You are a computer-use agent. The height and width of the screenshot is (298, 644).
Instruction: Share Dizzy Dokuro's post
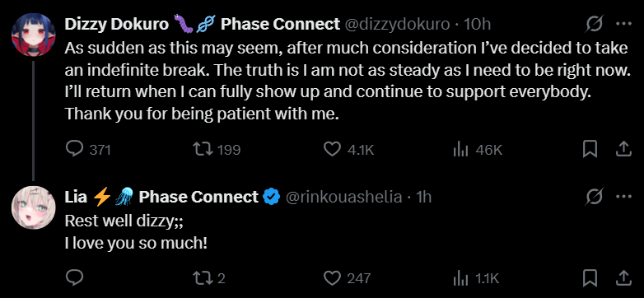(623, 149)
